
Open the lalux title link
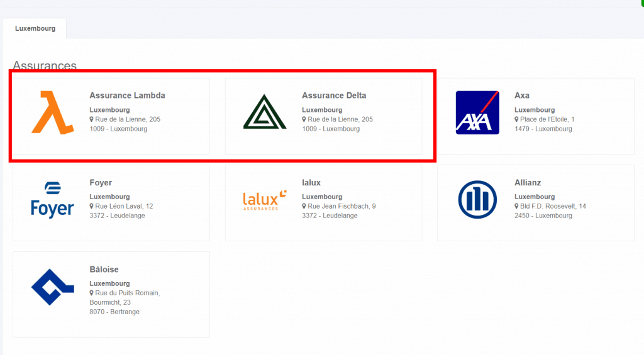[311, 183]
